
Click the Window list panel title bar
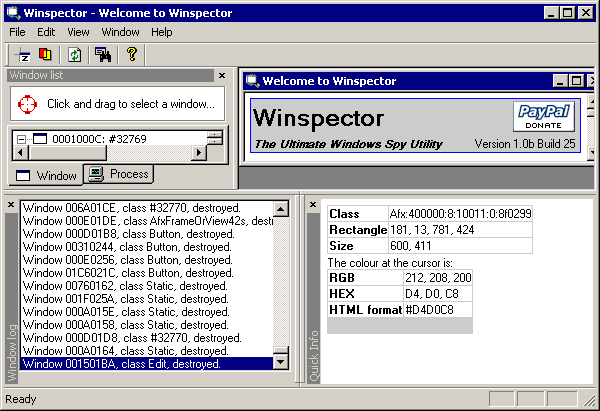[110, 75]
